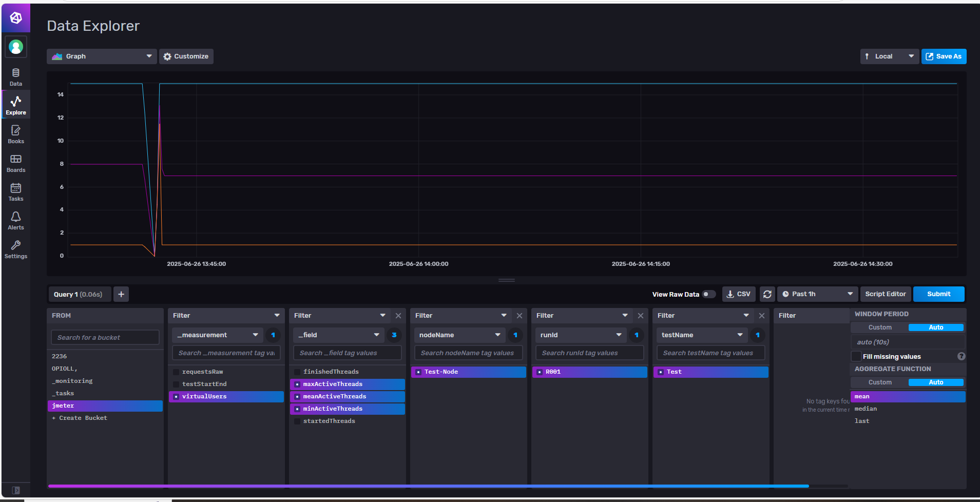Screen dimensions: 980x502
Task: Select the _monitoring bucket
Action: point(105,381)
